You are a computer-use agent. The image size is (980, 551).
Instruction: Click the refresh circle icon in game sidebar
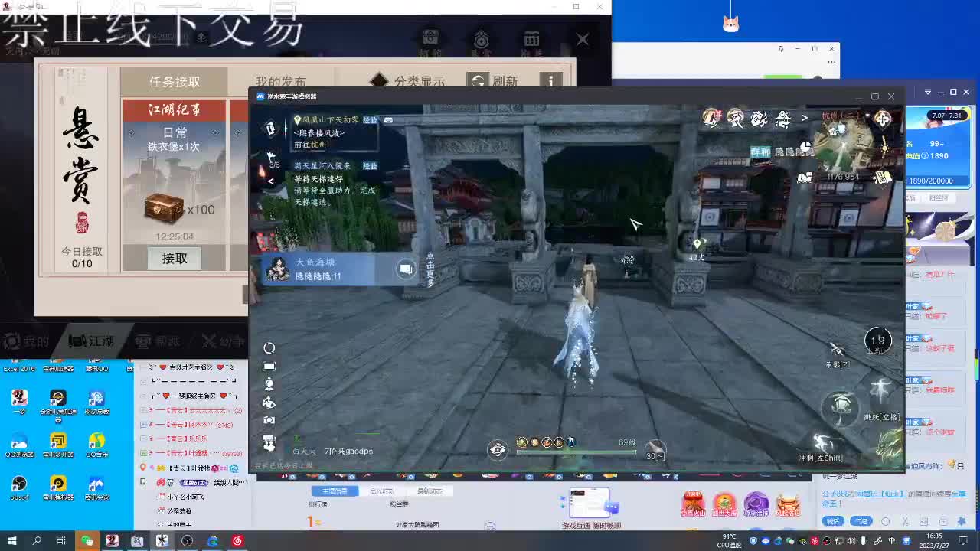tap(269, 348)
